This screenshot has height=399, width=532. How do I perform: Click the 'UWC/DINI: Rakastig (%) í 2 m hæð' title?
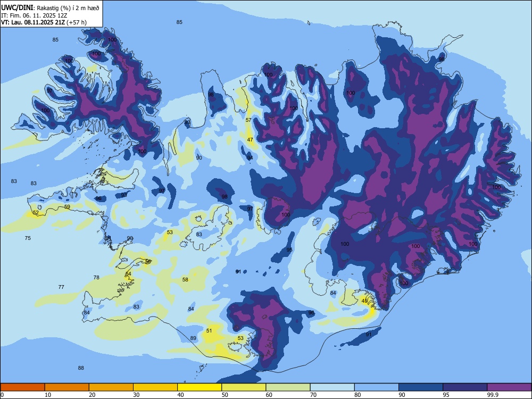coord(50,8)
